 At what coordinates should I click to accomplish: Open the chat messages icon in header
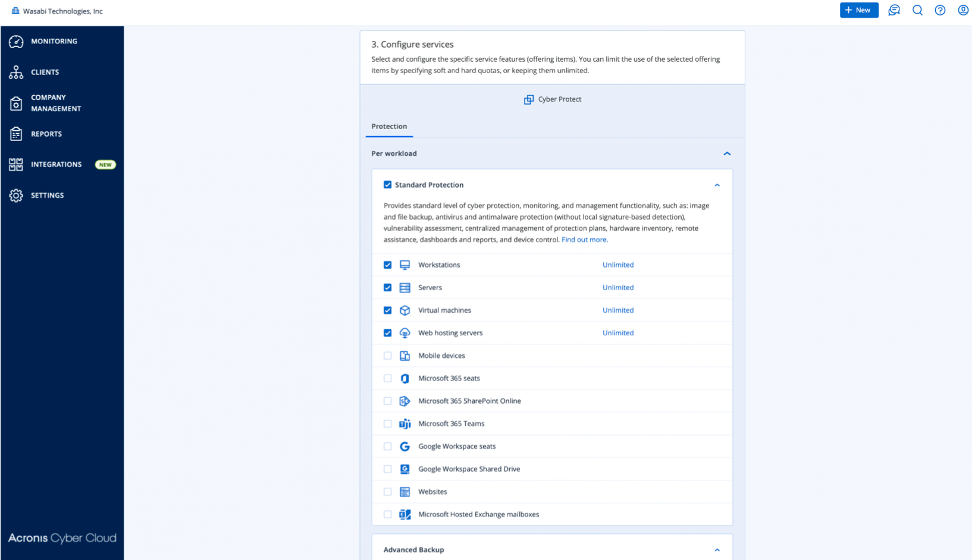tap(893, 10)
